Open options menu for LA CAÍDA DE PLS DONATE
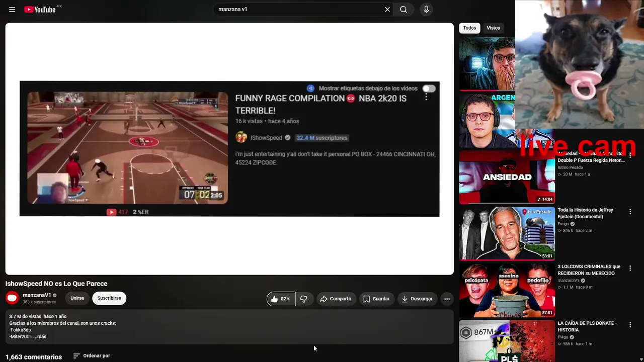This screenshot has width=644, height=362. tap(630, 325)
